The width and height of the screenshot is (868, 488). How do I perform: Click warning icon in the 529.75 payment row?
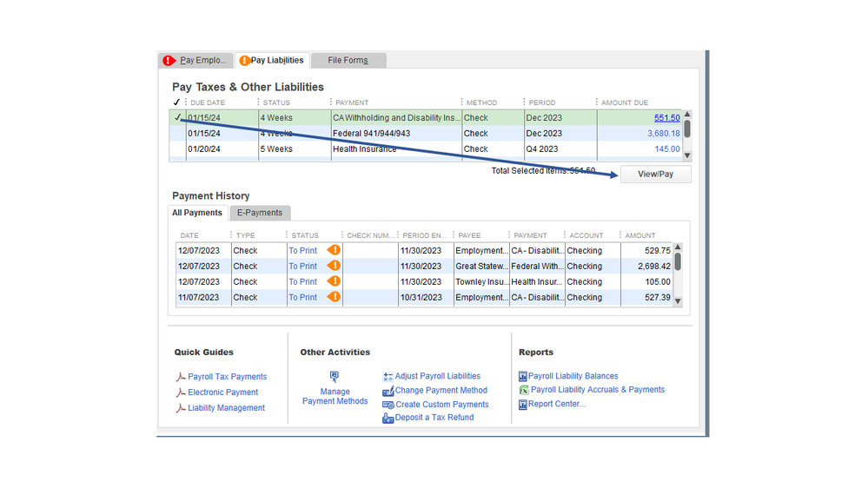pos(334,250)
